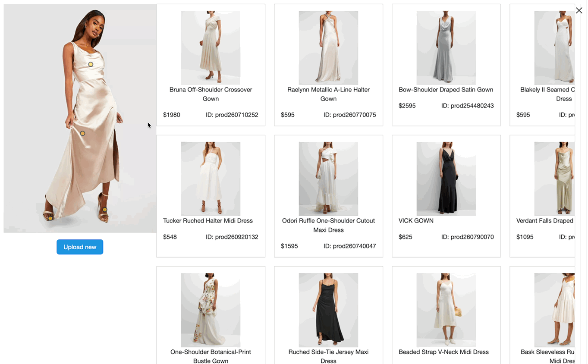The image size is (588, 364).
Task: Close the visual search overlay
Action: [579, 10]
